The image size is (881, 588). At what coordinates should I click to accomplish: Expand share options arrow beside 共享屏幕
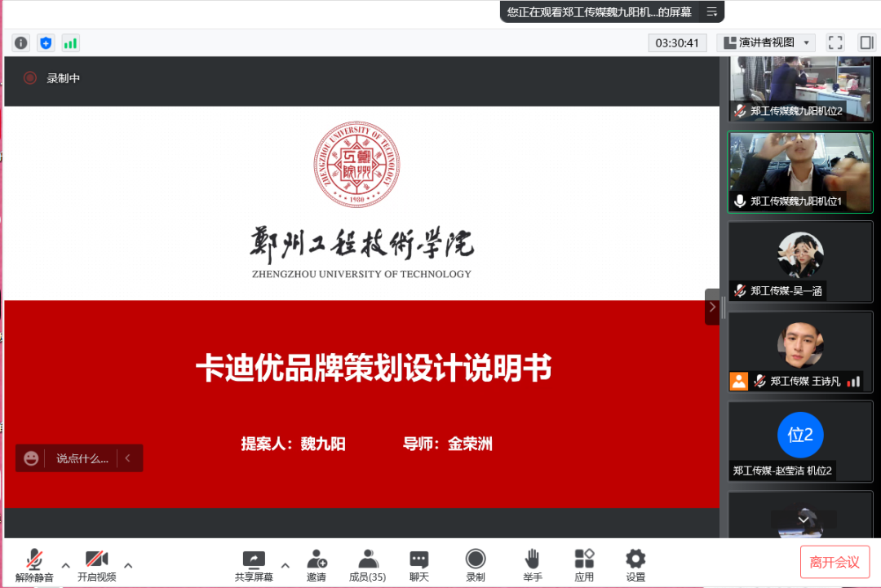286,565
